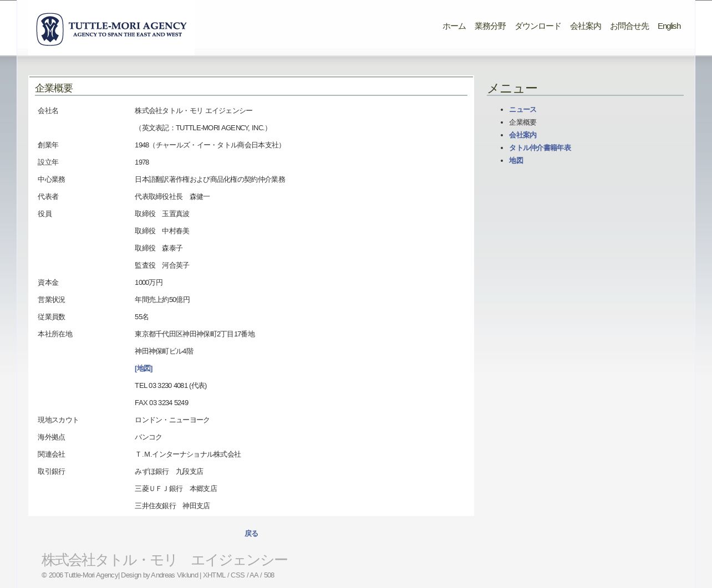Click the address 東京都千代田区神田神保町2丁目17番地
This screenshot has height=588, width=712.
tap(195, 334)
